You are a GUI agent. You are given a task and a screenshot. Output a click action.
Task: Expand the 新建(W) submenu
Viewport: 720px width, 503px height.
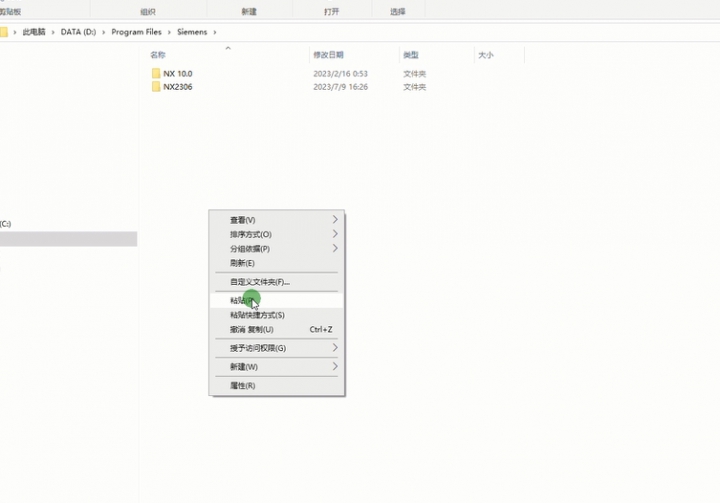[276, 367]
